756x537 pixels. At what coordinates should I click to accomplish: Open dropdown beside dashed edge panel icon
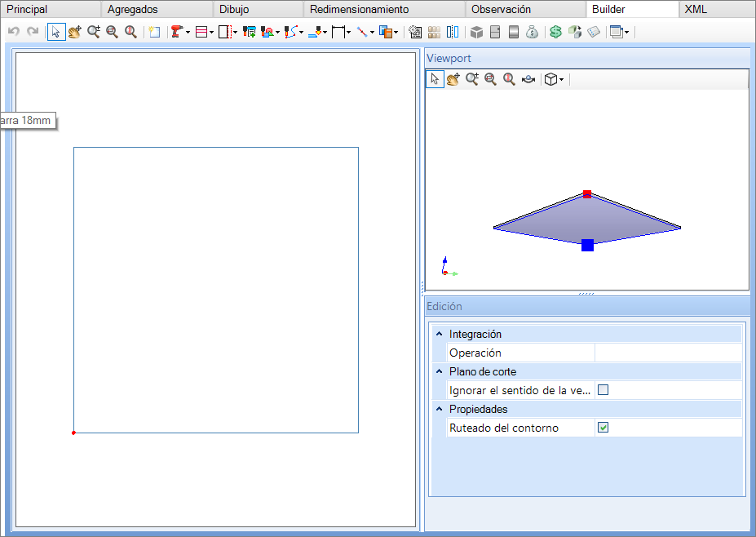(x=235, y=33)
